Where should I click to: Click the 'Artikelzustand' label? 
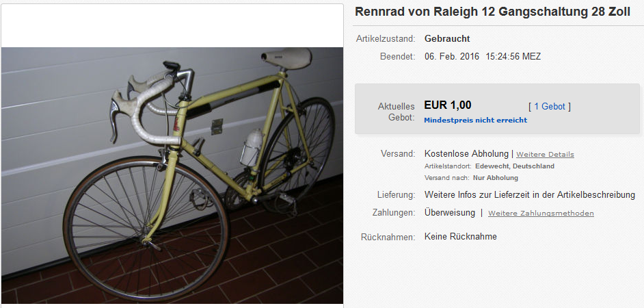pyautogui.click(x=386, y=39)
